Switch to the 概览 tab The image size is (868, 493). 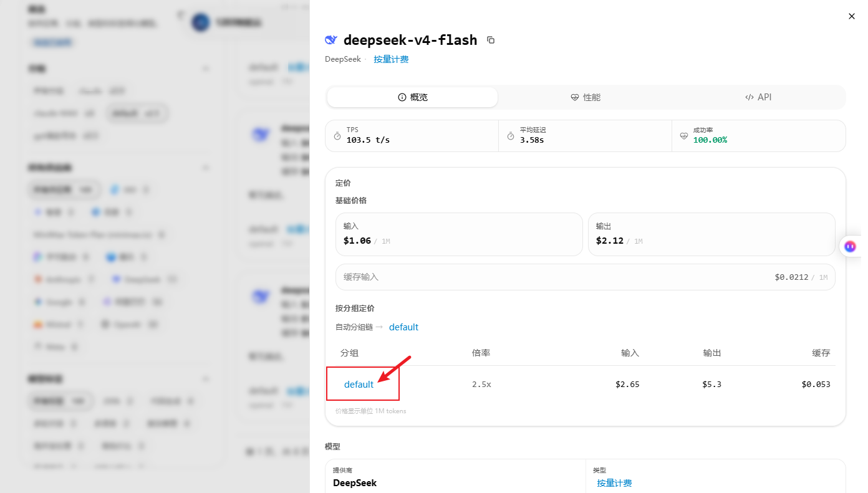pyautogui.click(x=413, y=97)
